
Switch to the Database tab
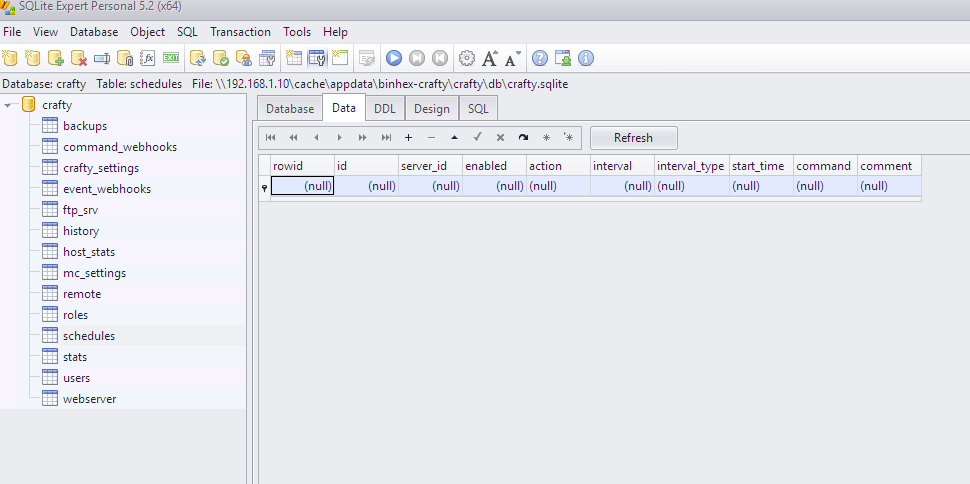click(x=290, y=109)
